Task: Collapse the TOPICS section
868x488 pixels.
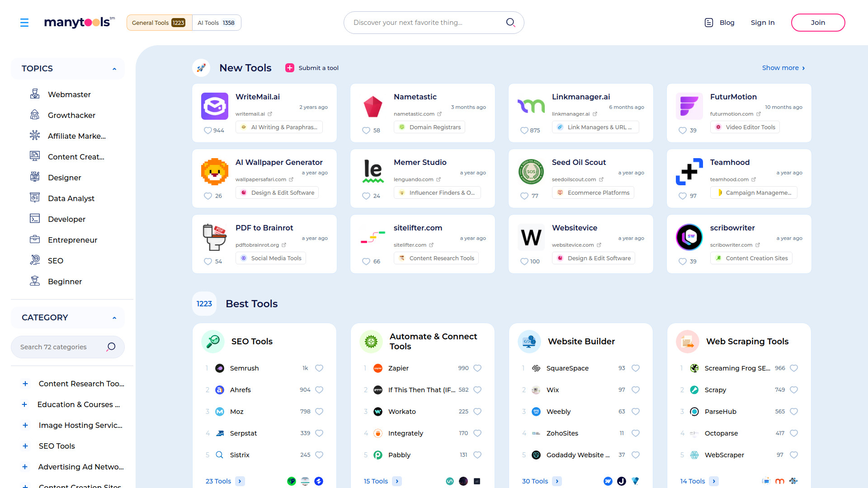Action: pyautogui.click(x=114, y=69)
